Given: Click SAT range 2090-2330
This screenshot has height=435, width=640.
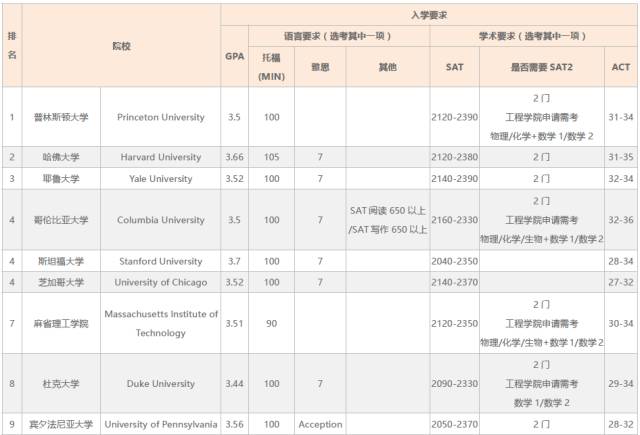Looking at the screenshot, I should pos(454,384).
